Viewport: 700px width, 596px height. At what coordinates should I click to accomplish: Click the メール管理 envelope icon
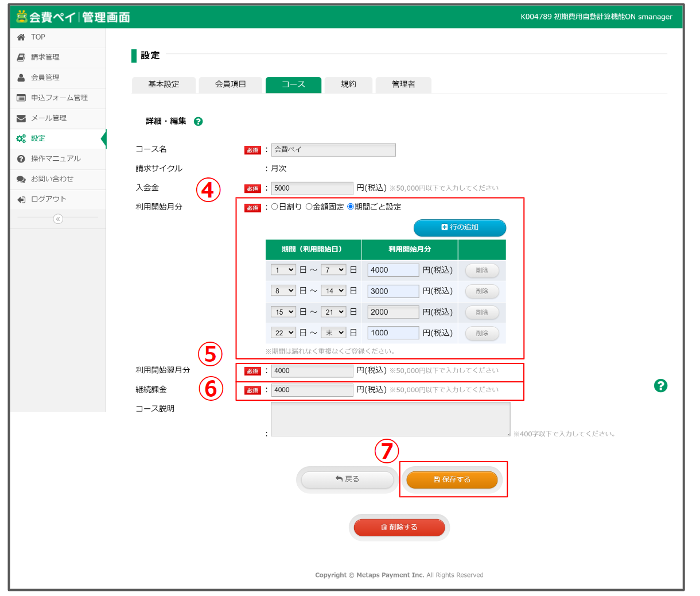21,118
